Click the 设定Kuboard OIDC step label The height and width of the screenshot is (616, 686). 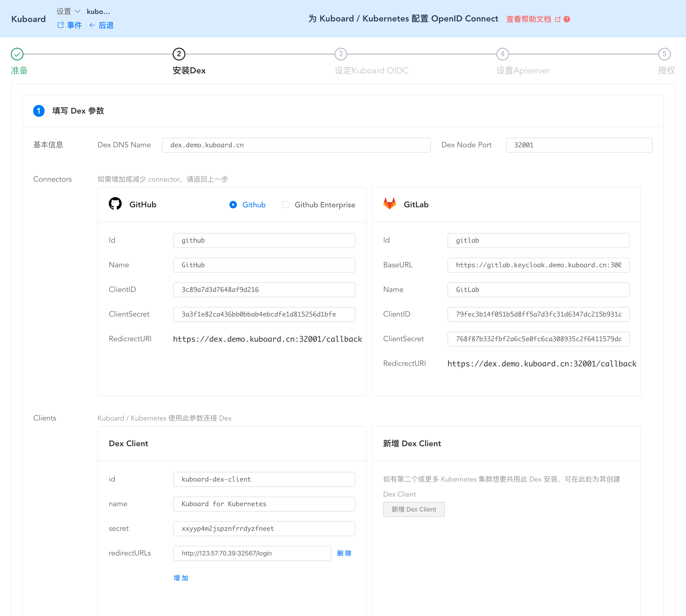371,70
